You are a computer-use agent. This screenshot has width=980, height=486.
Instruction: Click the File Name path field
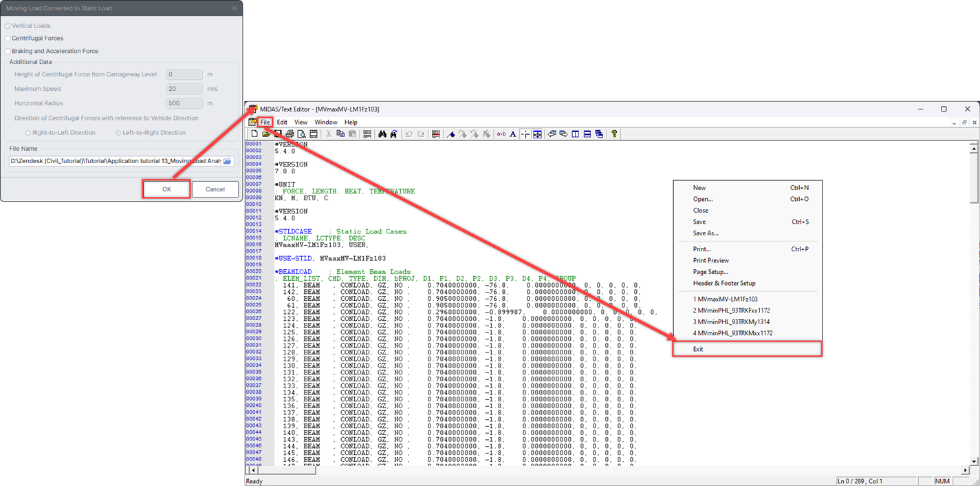[116, 161]
